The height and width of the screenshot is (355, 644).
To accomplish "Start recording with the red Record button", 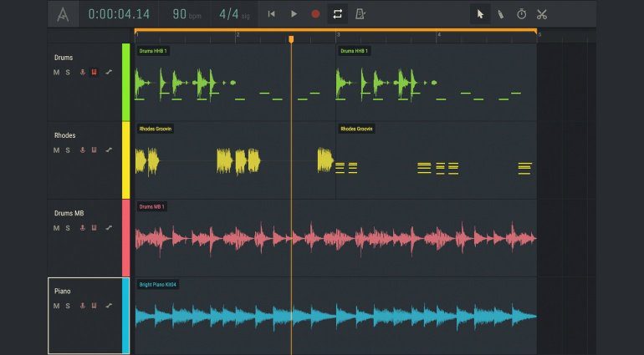I will (315, 14).
